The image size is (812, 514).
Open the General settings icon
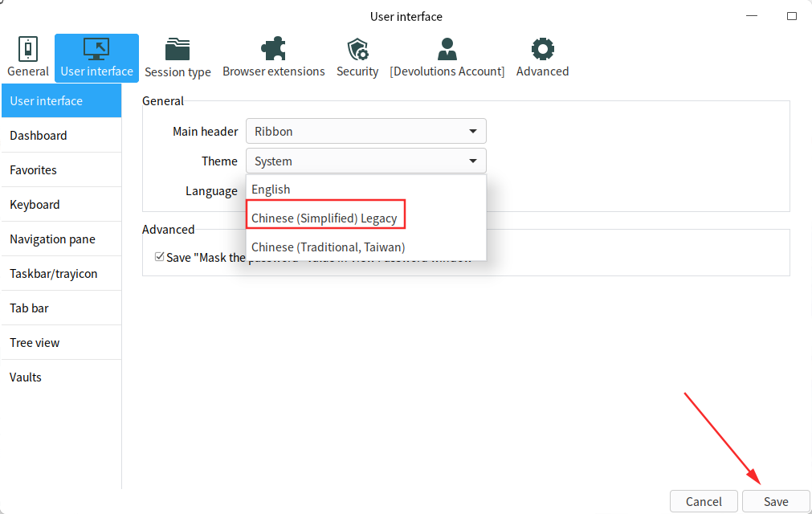(x=28, y=50)
